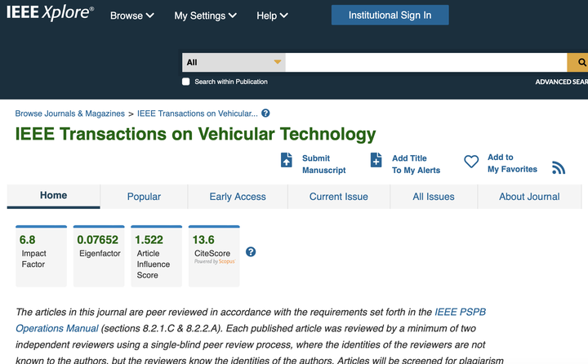Expand the Browse dropdown menu
Image resolution: width=588 pixels, height=364 pixels.
click(131, 16)
